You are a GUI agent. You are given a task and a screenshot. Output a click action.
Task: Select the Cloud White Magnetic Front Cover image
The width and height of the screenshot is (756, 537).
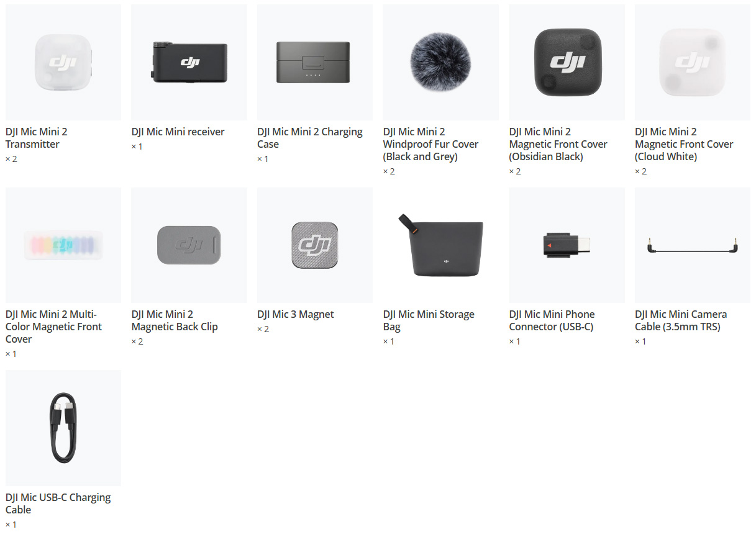pyautogui.click(x=693, y=63)
